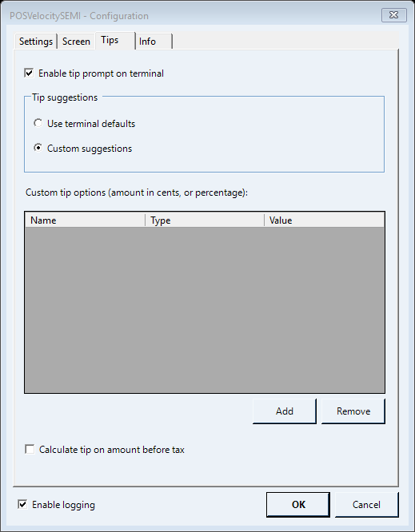This screenshot has width=415, height=532.
Task: Enable Calculate tip on amount before tax
Action: [x=30, y=450]
